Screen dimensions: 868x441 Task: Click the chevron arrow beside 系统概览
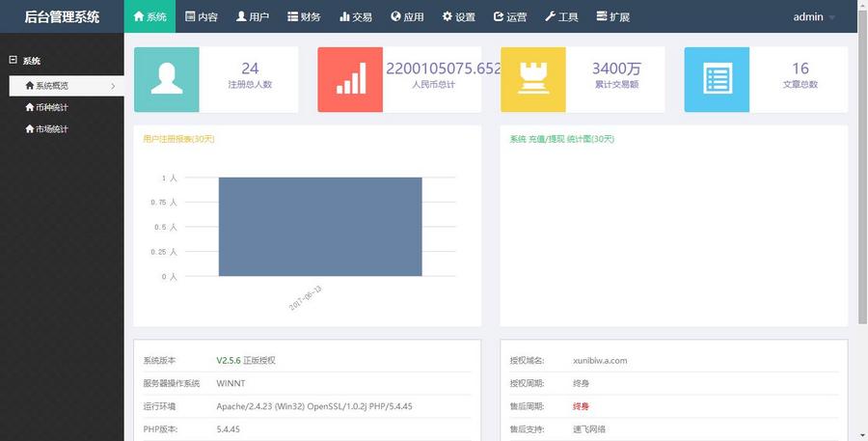coord(113,86)
